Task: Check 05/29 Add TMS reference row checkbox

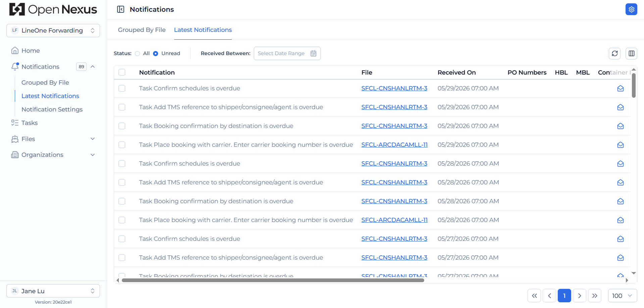Action: coord(122,107)
